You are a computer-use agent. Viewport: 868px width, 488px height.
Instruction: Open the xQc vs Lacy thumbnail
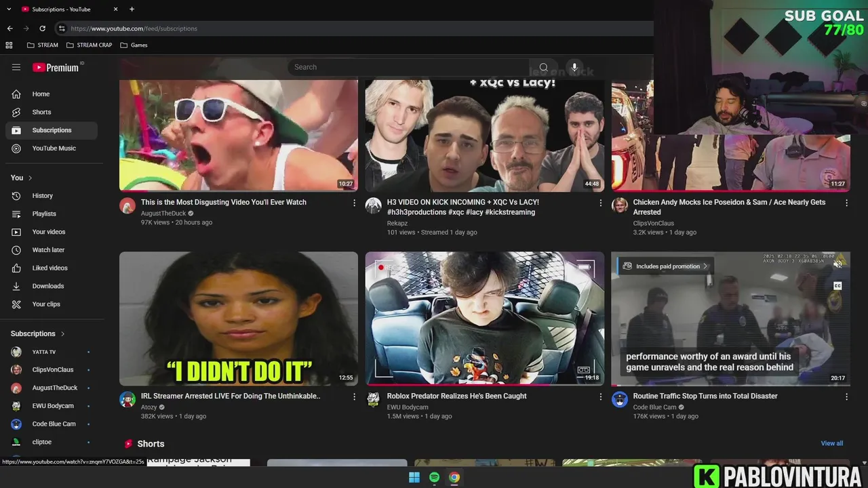coord(485,136)
